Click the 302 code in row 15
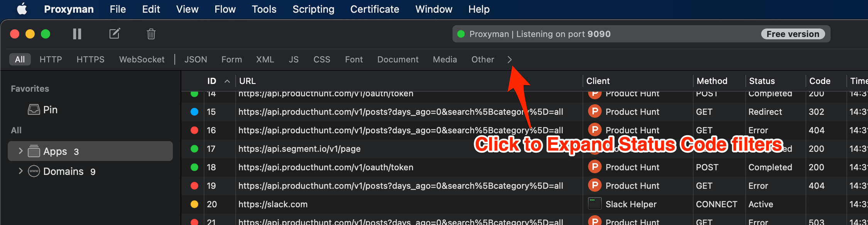 [x=816, y=112]
